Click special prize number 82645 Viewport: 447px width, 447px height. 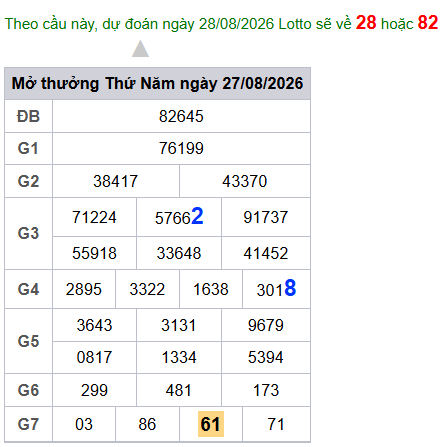click(x=181, y=116)
